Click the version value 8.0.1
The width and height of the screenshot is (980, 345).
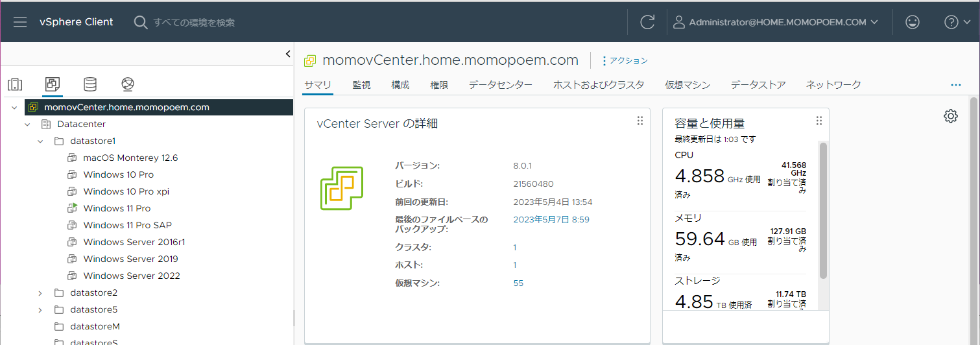522,166
